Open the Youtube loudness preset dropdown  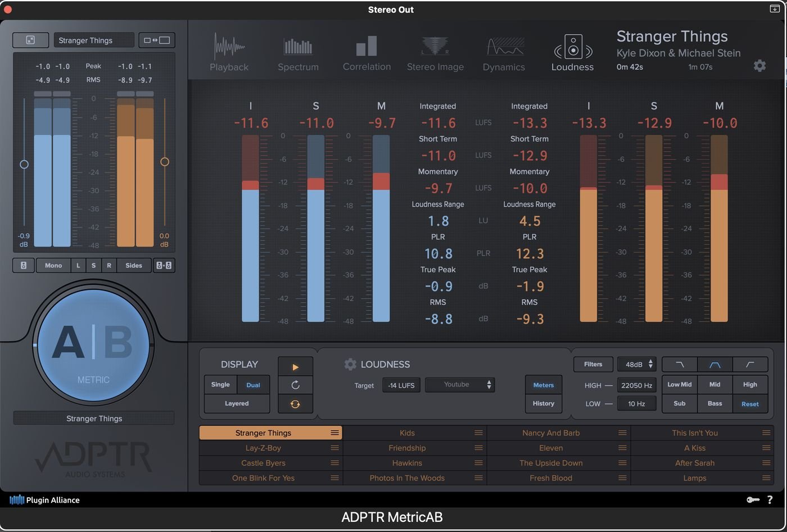pos(460,385)
